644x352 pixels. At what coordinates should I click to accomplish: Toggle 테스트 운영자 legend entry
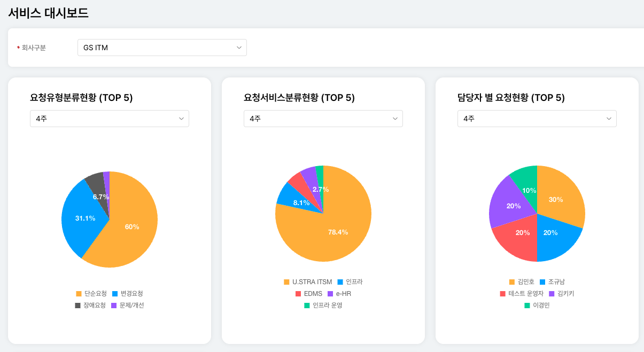(521, 294)
